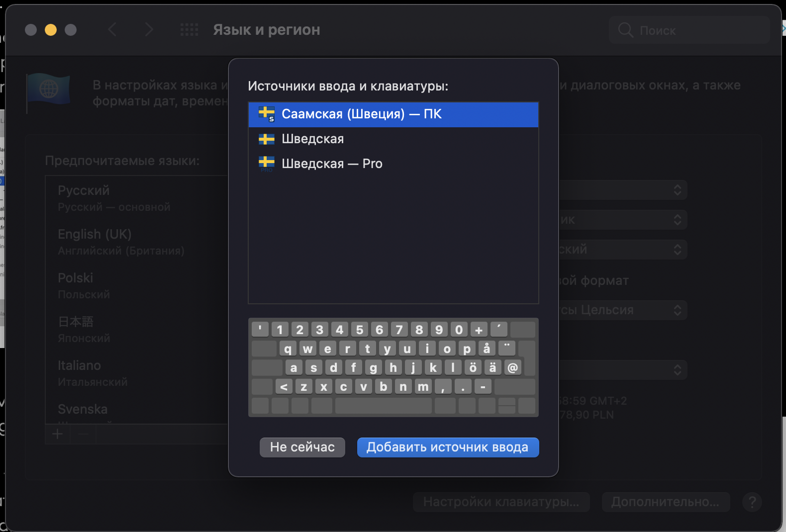Click the flag icon beside Шведская
This screenshot has height=532, width=786.
(x=267, y=139)
